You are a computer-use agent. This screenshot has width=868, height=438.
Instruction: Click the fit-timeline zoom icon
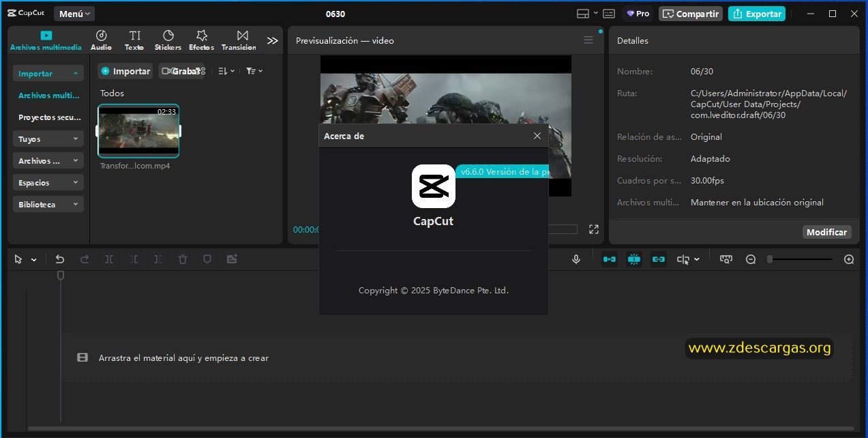coord(726,259)
